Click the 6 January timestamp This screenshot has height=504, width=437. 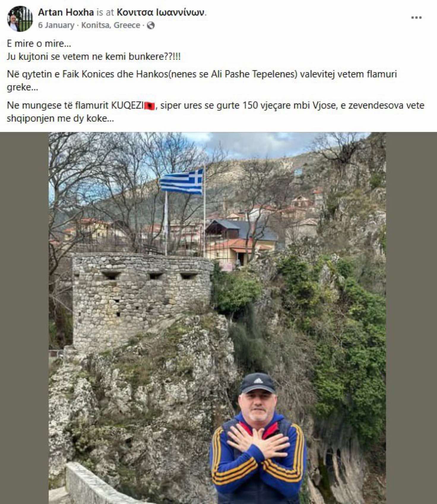coord(56,25)
